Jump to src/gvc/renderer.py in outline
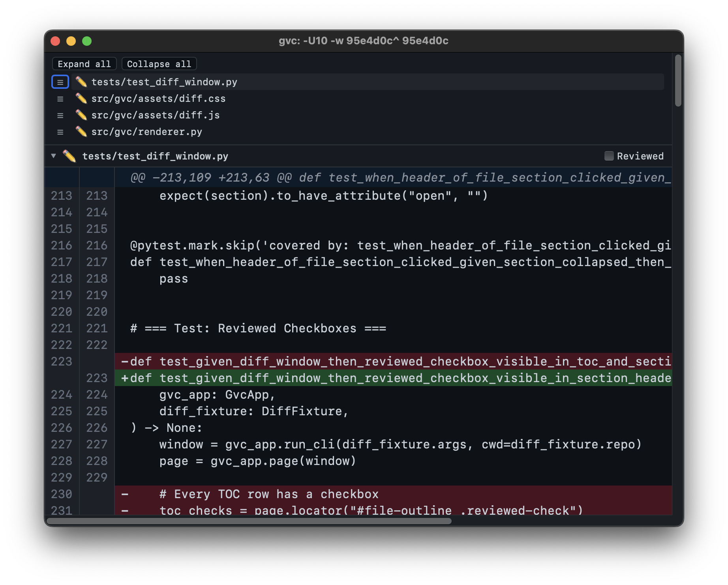728x585 pixels. [146, 132]
